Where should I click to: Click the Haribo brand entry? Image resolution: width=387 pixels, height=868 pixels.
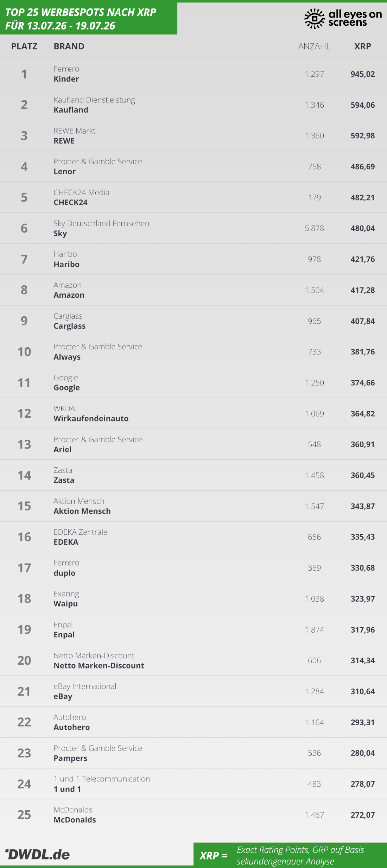click(x=66, y=264)
